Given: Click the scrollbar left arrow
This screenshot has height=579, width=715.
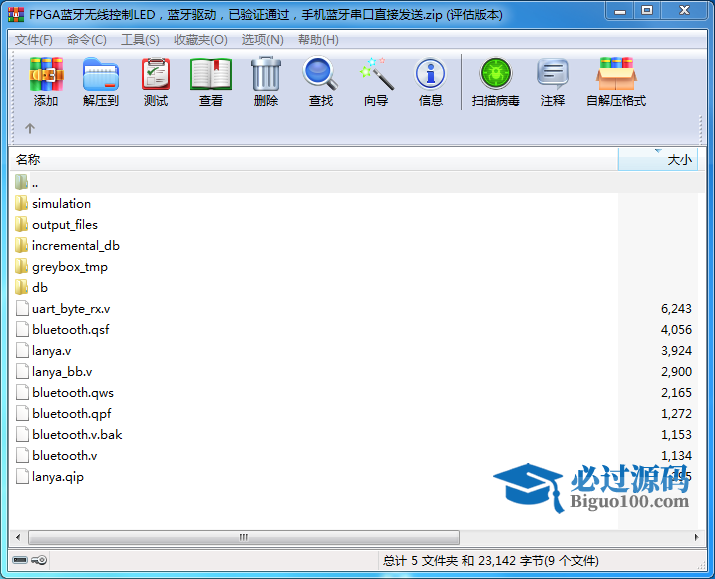Looking at the screenshot, I should click(18, 537).
